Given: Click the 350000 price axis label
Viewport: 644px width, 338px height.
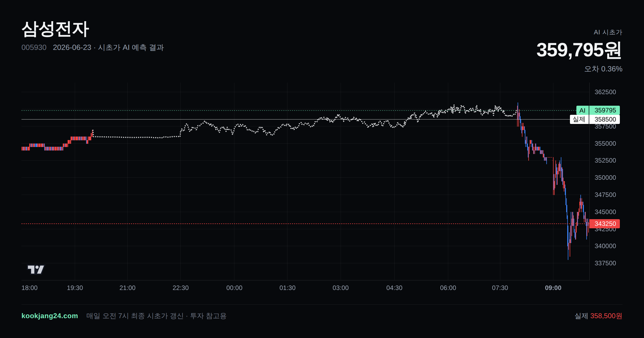Looking at the screenshot, I should point(605,178).
